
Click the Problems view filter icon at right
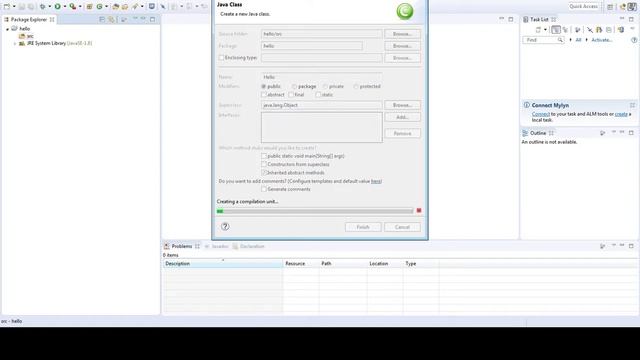[x=602, y=246]
